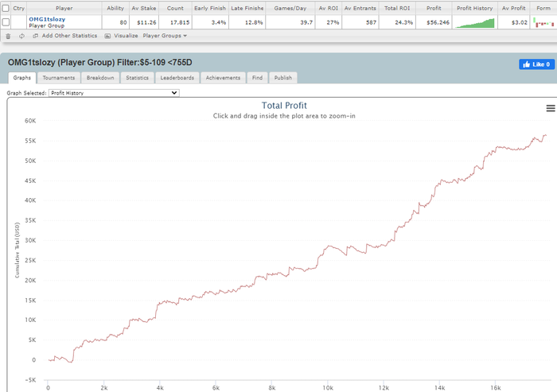This screenshot has width=557, height=392.
Task: Click the refresh arrows icon
Action: tap(21, 36)
